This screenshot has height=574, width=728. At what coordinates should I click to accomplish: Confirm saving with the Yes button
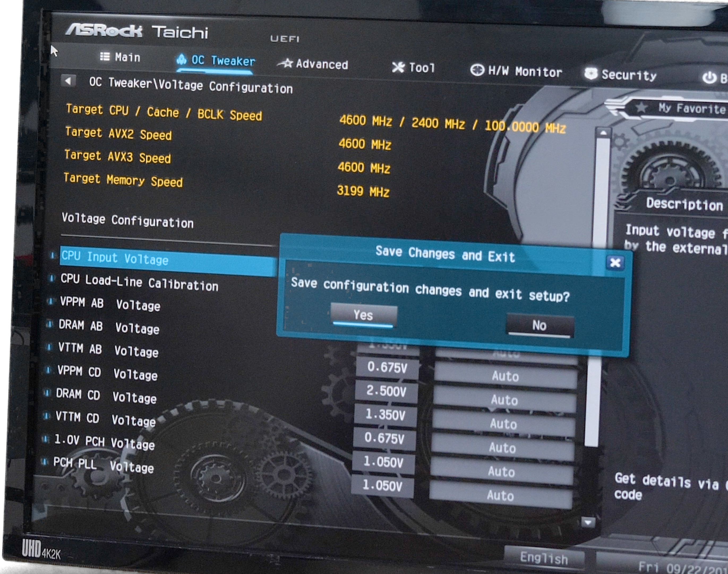363,315
